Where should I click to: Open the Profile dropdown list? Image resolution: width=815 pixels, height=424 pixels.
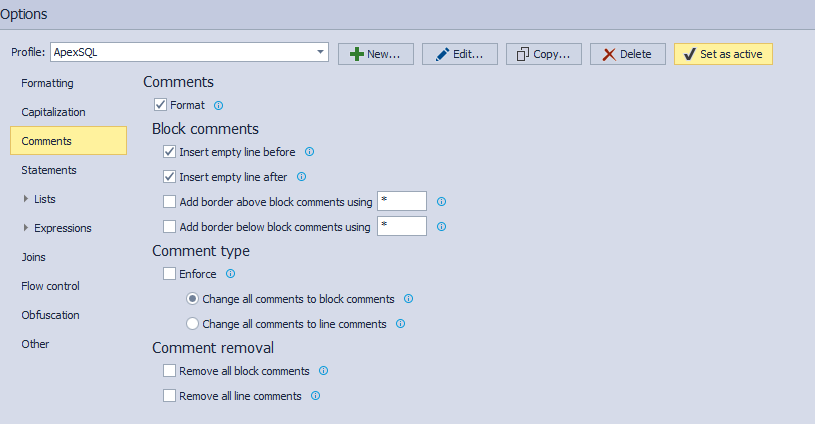pos(320,52)
